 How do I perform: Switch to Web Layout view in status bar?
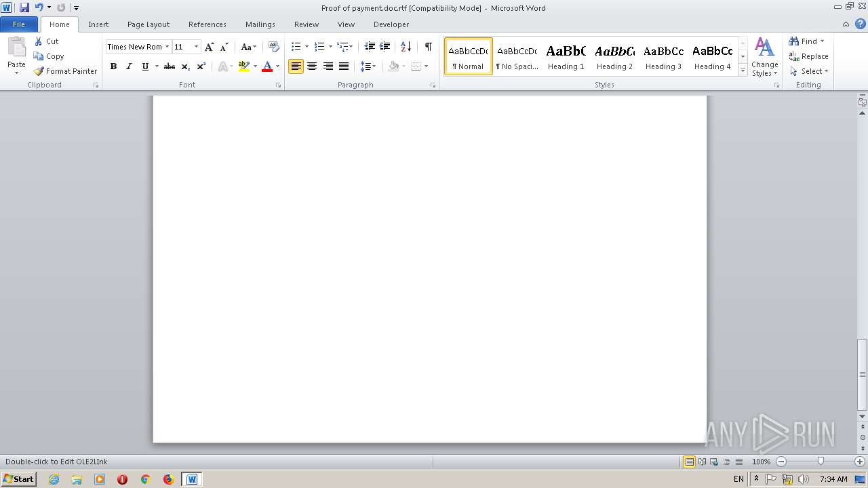coord(714,462)
